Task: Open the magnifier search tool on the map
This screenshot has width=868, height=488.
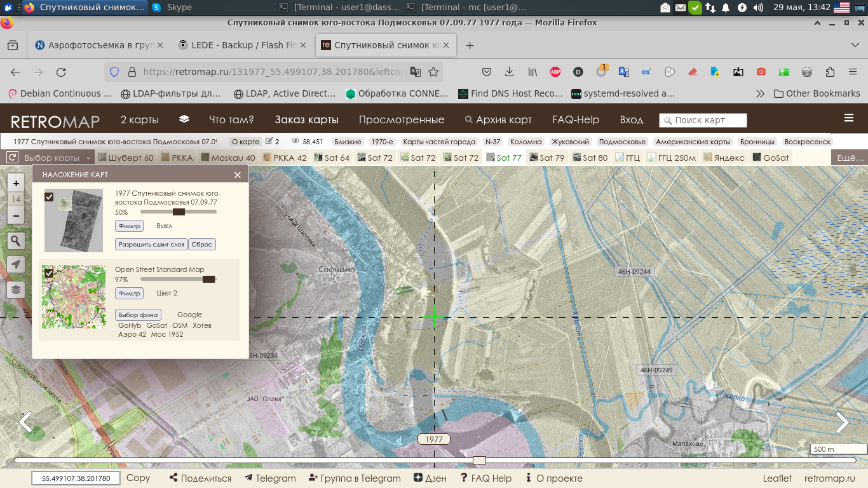Action: coord(16,240)
